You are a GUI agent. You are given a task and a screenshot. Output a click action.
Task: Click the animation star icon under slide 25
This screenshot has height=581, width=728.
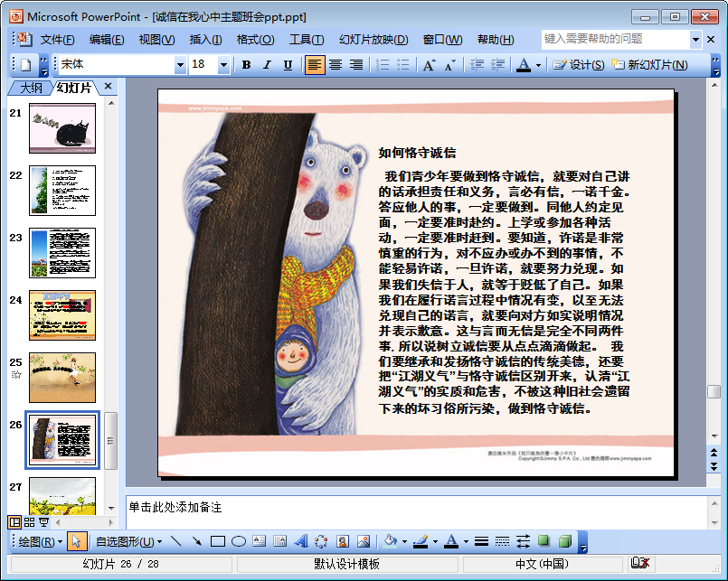16,374
